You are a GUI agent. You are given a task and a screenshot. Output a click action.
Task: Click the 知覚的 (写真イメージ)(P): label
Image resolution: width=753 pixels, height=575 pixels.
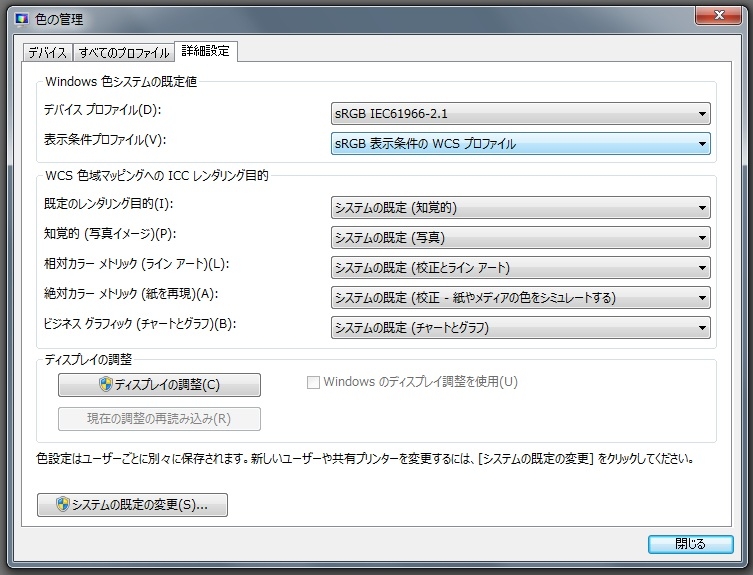click(x=110, y=234)
